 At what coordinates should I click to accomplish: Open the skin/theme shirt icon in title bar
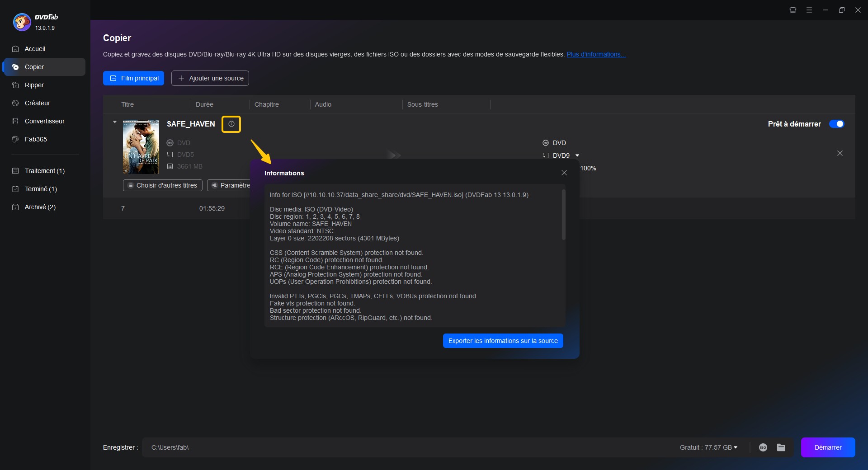pos(793,10)
